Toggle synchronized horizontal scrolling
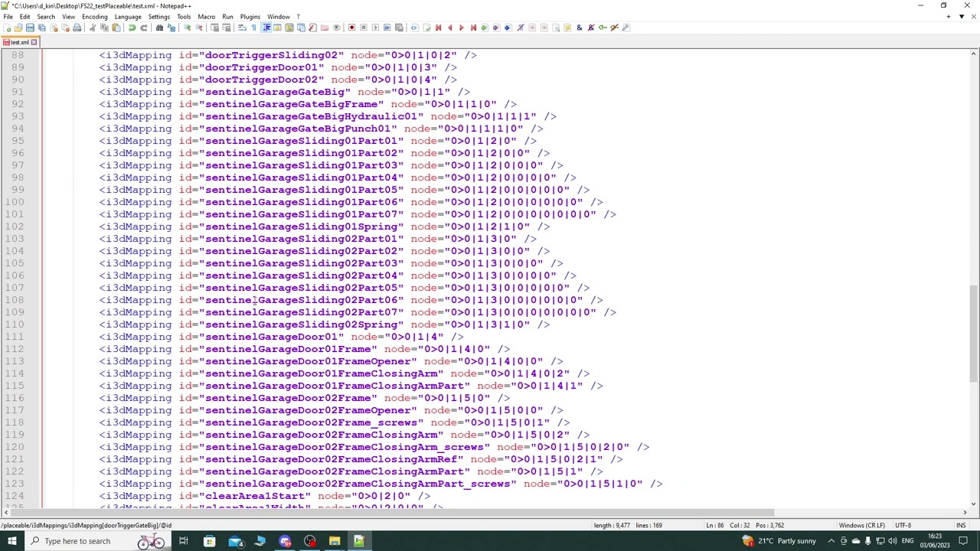980x551 pixels. click(x=226, y=28)
